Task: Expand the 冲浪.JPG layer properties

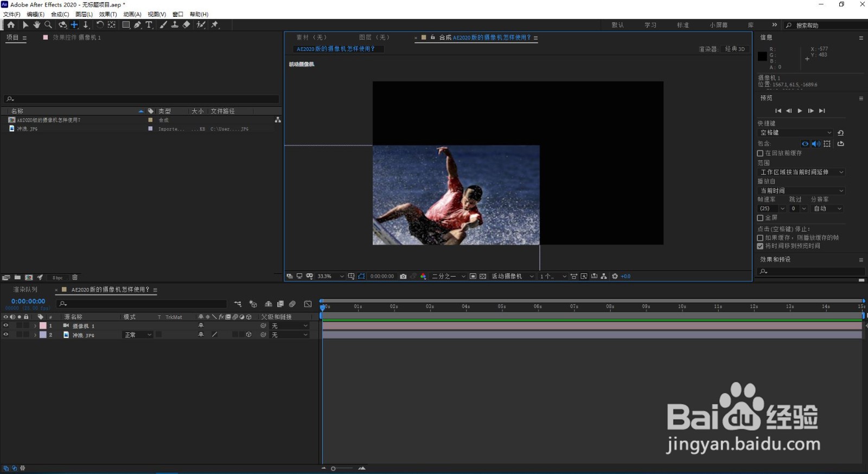Action: click(x=35, y=335)
